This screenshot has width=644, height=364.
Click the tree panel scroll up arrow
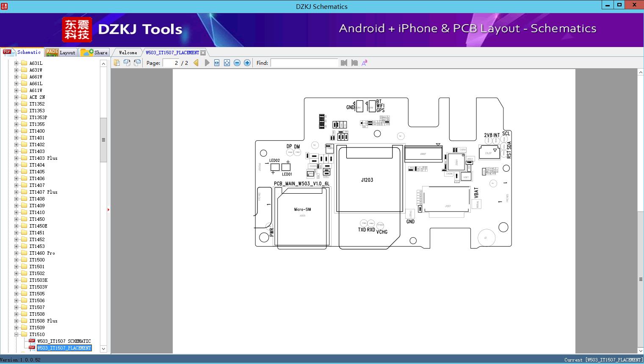tap(103, 64)
